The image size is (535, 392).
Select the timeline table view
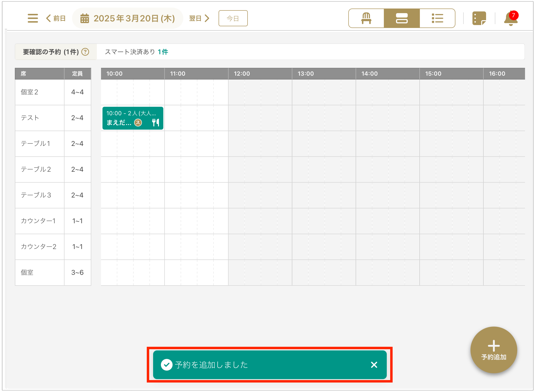[402, 18]
